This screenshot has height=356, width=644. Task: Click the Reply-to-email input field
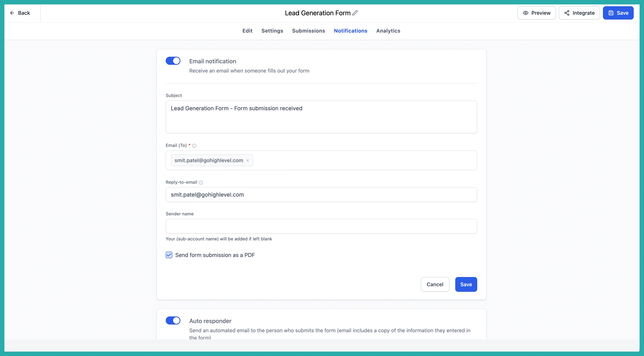pos(321,195)
